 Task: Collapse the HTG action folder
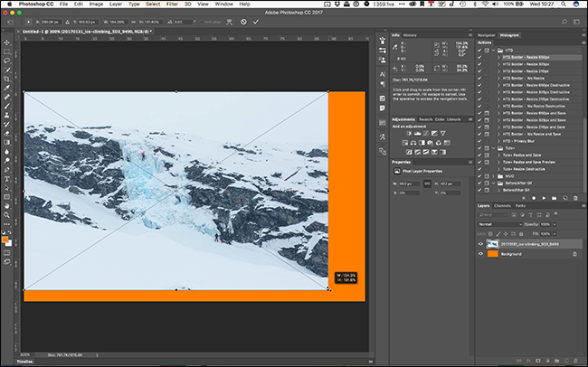pyautogui.click(x=494, y=51)
